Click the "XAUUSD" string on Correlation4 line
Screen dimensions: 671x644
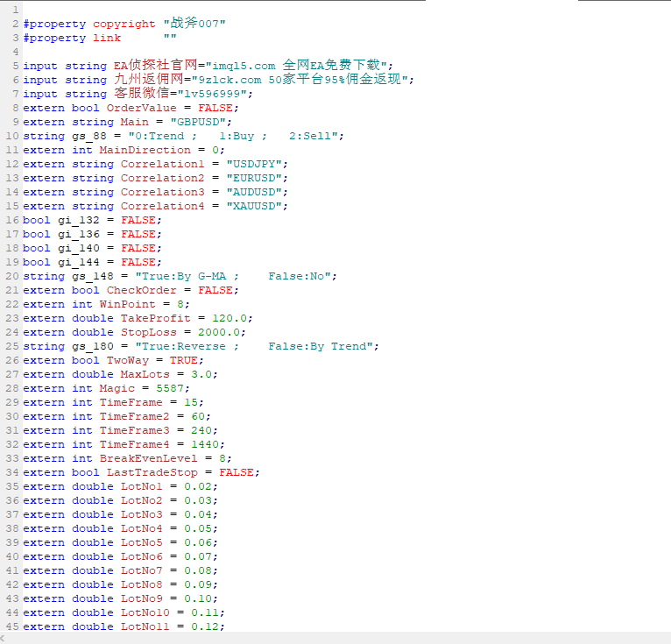256,206
